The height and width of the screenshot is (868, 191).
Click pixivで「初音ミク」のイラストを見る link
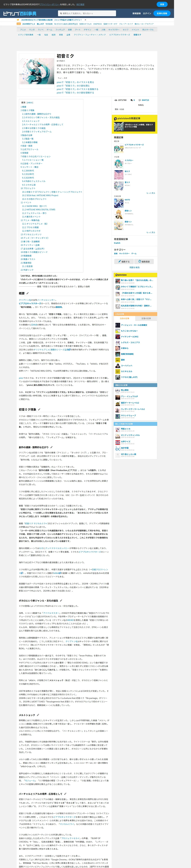(x=75, y=82)
